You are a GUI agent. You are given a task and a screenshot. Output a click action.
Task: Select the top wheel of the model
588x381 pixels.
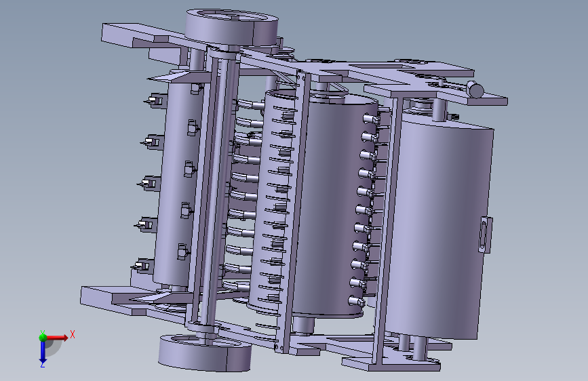coord(233,27)
